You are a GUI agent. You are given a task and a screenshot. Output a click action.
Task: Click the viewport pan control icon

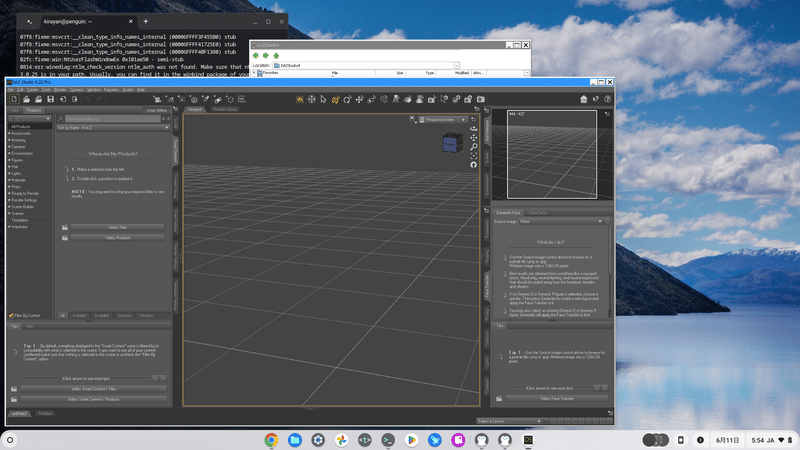tap(473, 138)
